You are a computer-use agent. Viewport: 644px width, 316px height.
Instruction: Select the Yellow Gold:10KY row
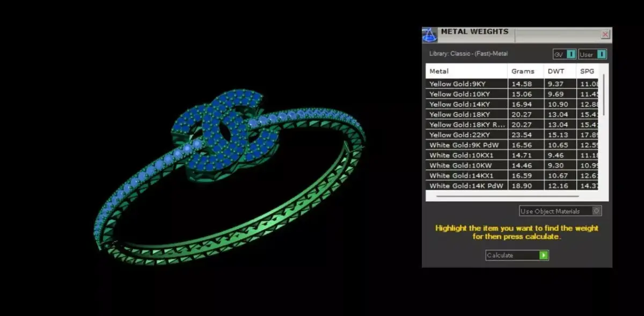click(x=512, y=94)
